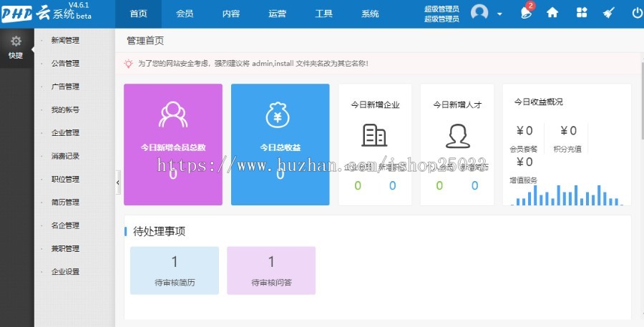
Task: Open the 运营 menu
Action: [277, 14]
